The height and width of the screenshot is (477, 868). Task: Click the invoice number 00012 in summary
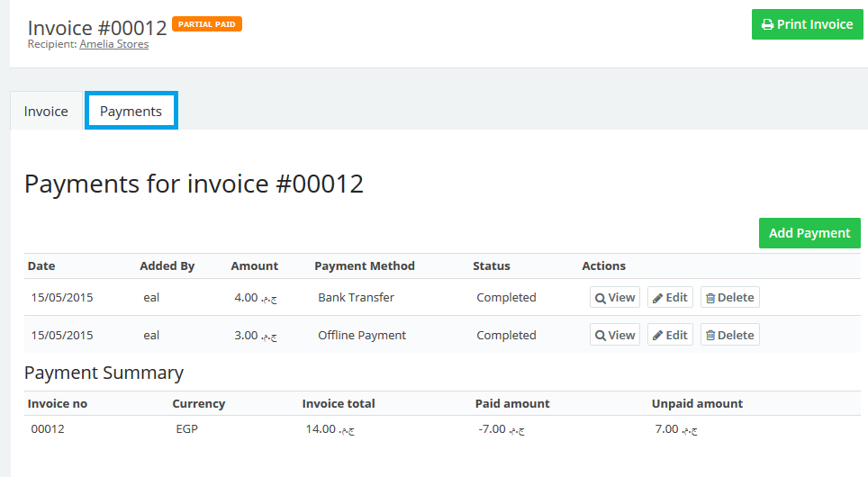(48, 429)
